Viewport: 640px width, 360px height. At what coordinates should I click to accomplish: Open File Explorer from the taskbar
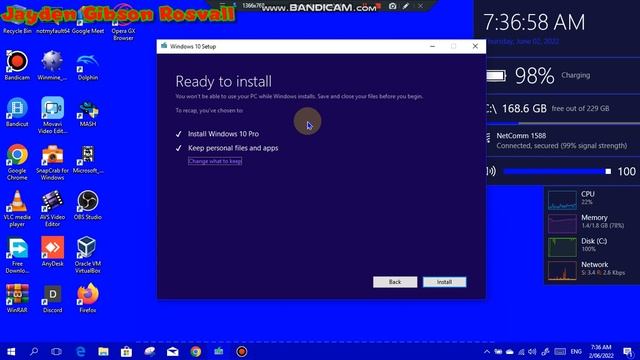103,351
